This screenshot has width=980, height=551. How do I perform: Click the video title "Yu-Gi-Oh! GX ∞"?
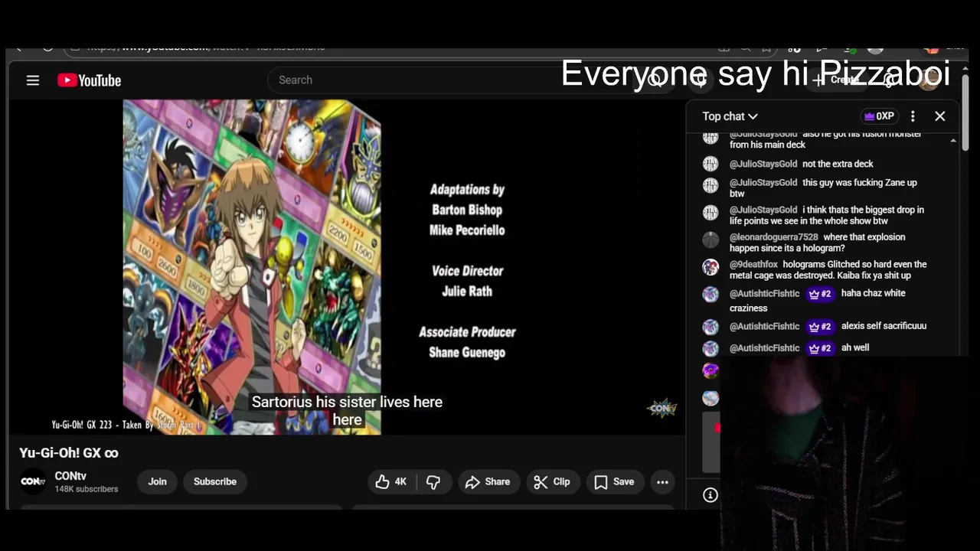pos(69,453)
